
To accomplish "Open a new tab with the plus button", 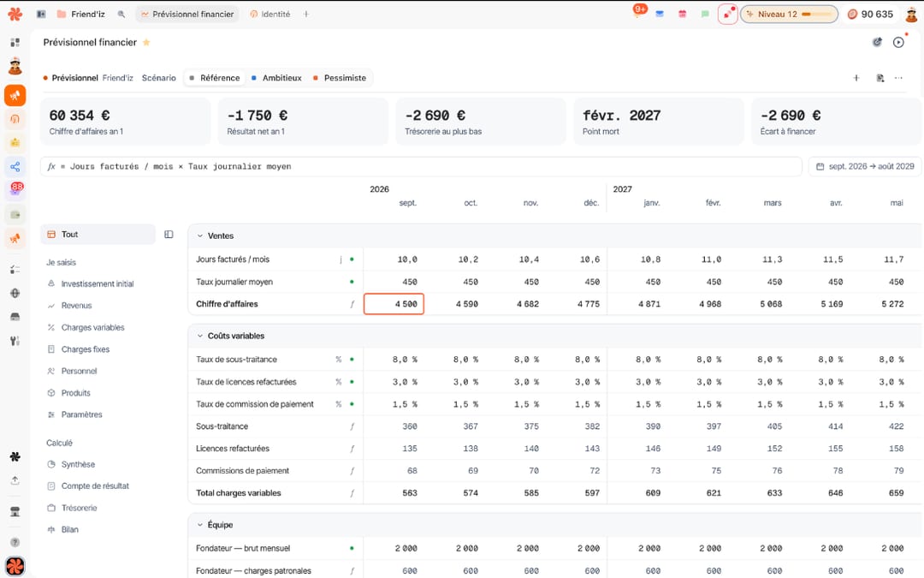I will 305,15.
